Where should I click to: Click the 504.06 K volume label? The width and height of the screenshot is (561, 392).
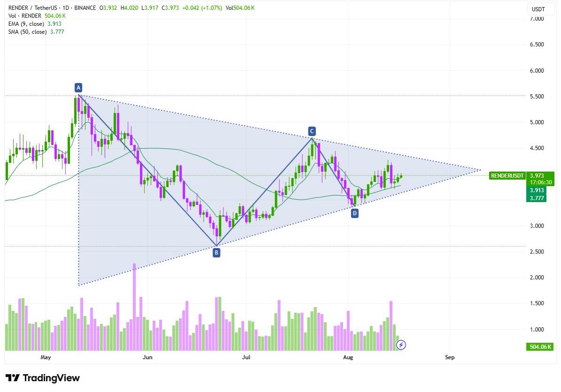pyautogui.click(x=540, y=347)
